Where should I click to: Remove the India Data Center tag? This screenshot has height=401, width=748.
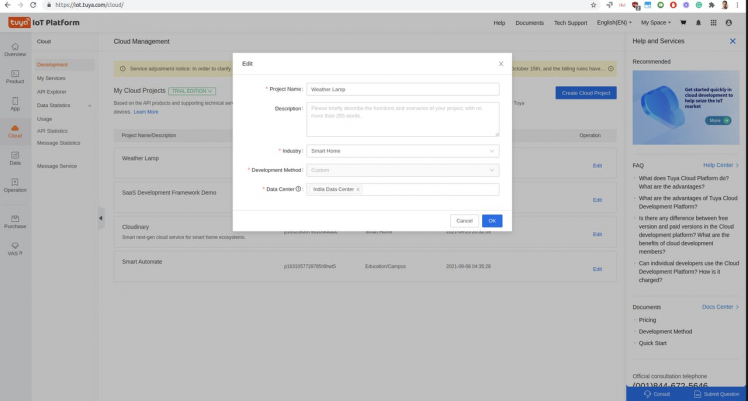click(358, 189)
